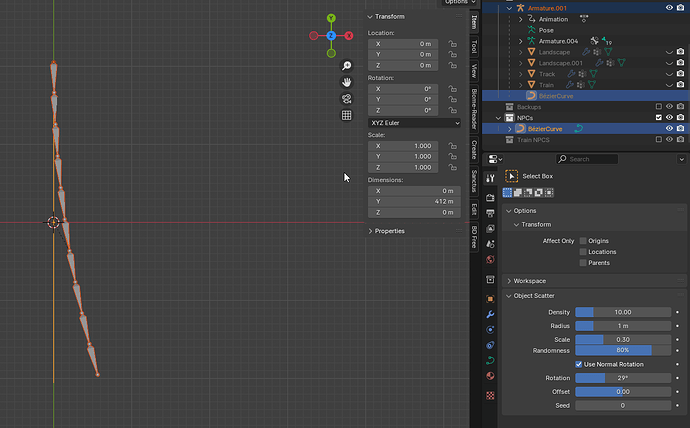Expand the Animation row in the outliner
This screenshot has width=690, height=428.
click(521, 19)
